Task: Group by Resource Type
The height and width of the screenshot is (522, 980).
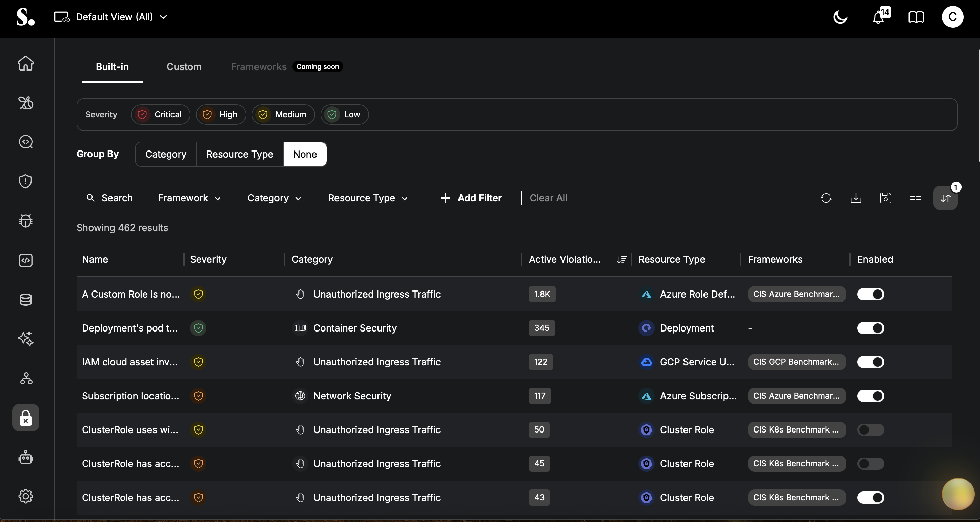Action: (x=240, y=154)
